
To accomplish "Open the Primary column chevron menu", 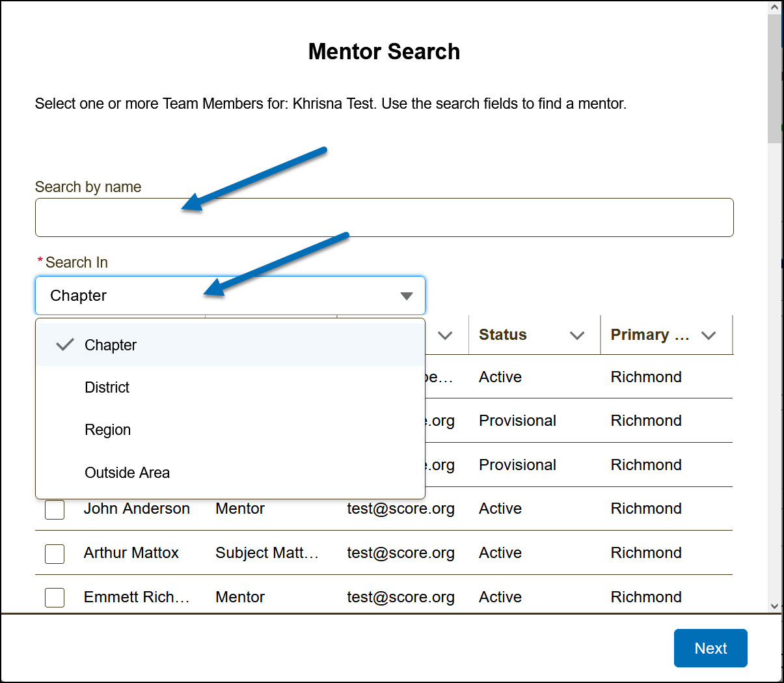I will (x=709, y=335).
